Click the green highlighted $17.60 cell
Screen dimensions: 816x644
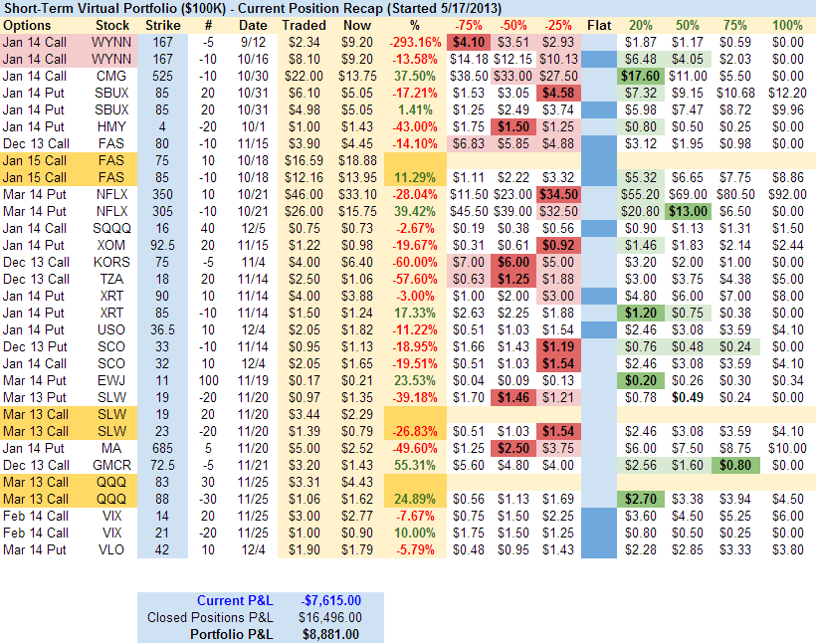(638, 76)
